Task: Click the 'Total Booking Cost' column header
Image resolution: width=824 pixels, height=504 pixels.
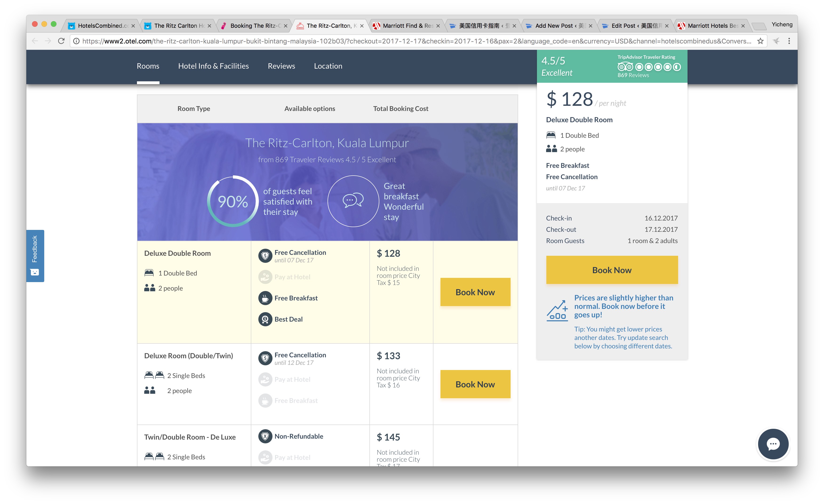Action: 401,109
